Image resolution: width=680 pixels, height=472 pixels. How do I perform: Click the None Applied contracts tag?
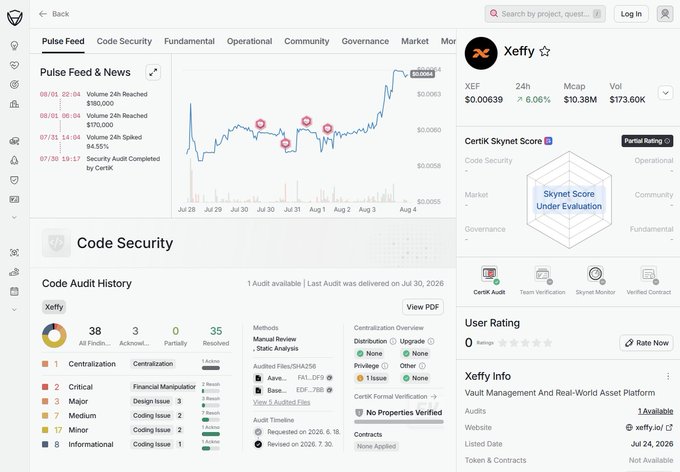[x=376, y=446]
